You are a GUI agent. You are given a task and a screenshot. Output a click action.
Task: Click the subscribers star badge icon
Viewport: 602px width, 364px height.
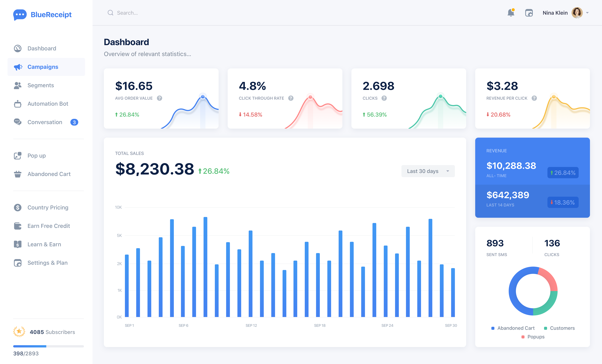pyautogui.click(x=19, y=332)
